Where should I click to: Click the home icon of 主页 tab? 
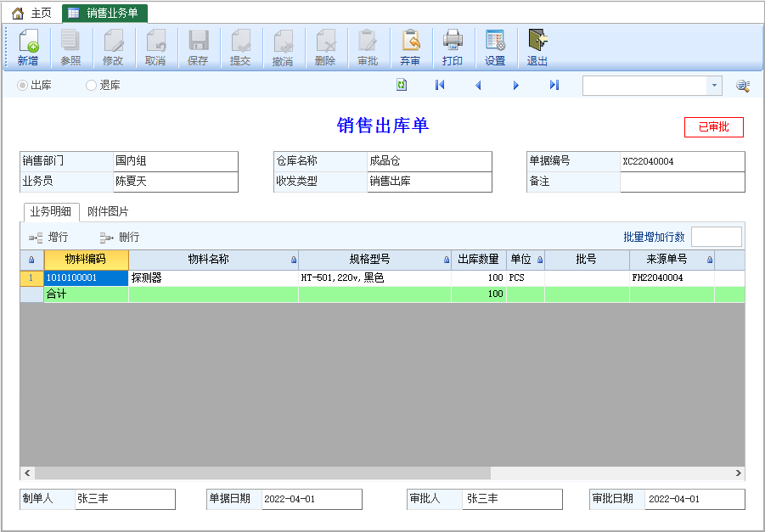[18, 14]
